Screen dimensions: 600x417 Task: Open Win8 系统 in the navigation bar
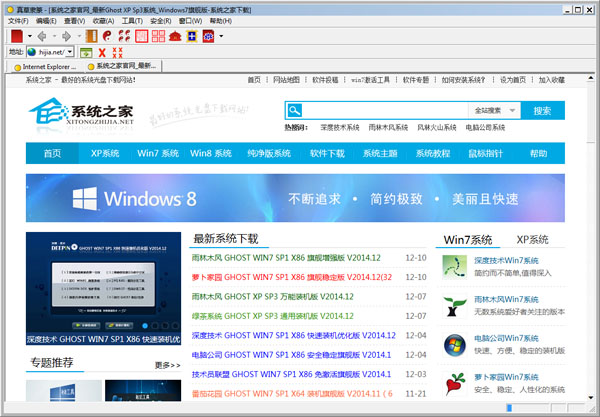click(210, 153)
